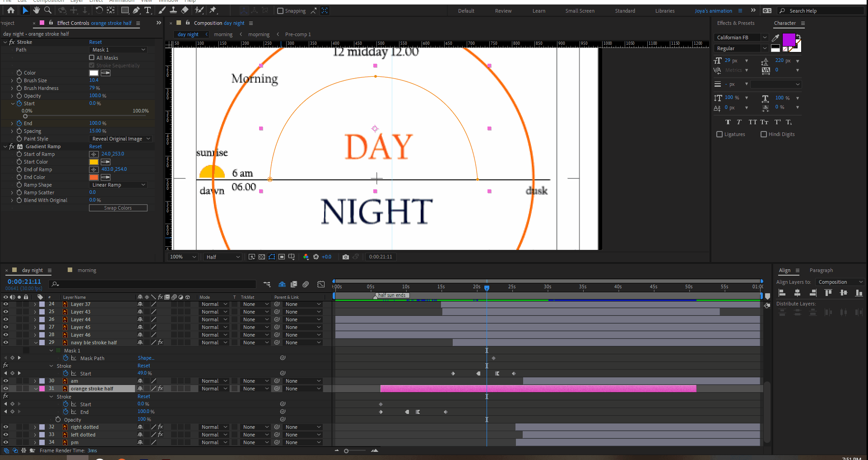
Task: Switch to the Learn workspace
Action: point(539,11)
